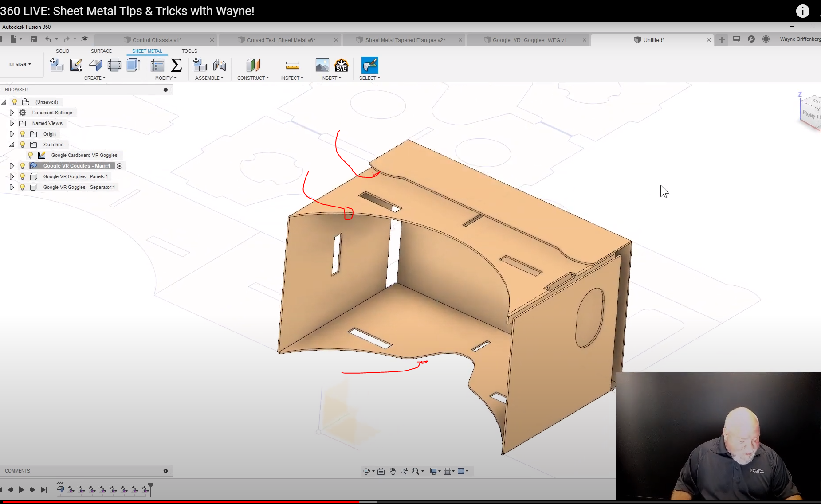The height and width of the screenshot is (504, 821).
Task: Click the timeline history end marker
Action: (151, 489)
